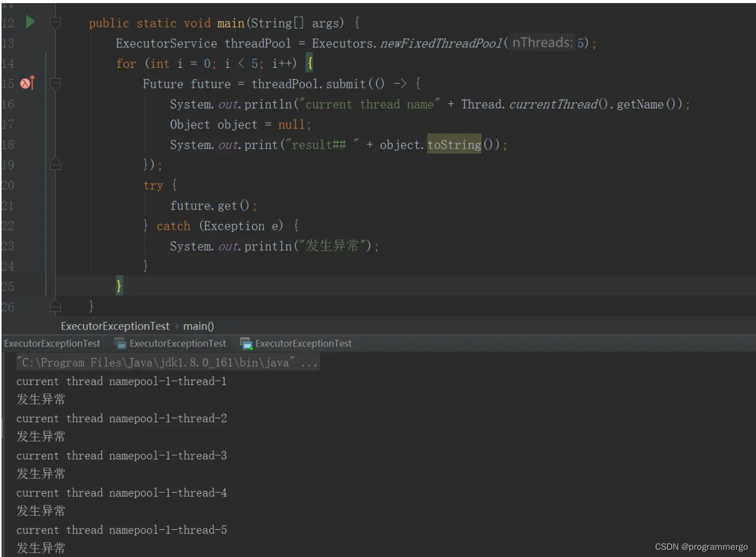Click main() in the breadcrumb bar
Image resolution: width=756 pixels, height=557 pixels.
[199, 326]
